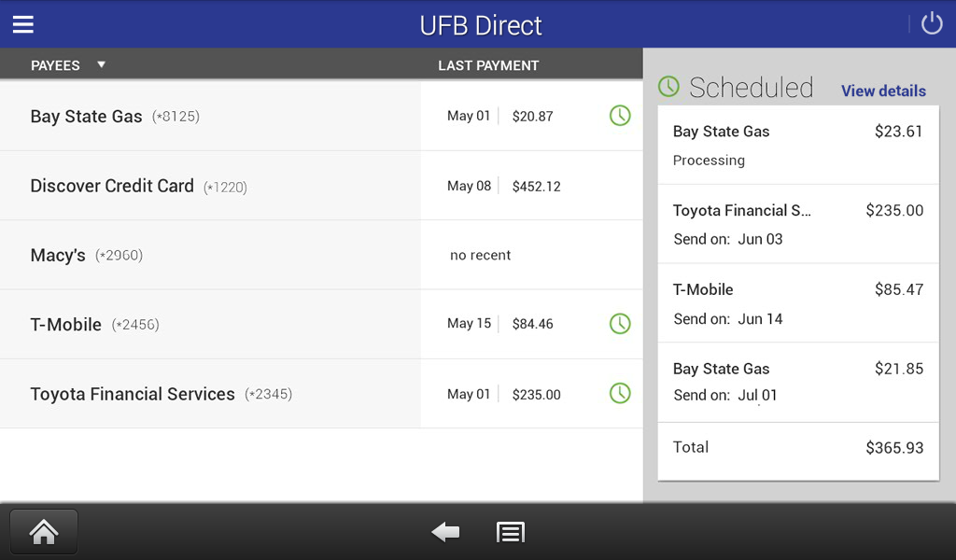Image resolution: width=956 pixels, height=560 pixels.
Task: Tap Toyota Financial Services clock icon
Action: (x=620, y=394)
